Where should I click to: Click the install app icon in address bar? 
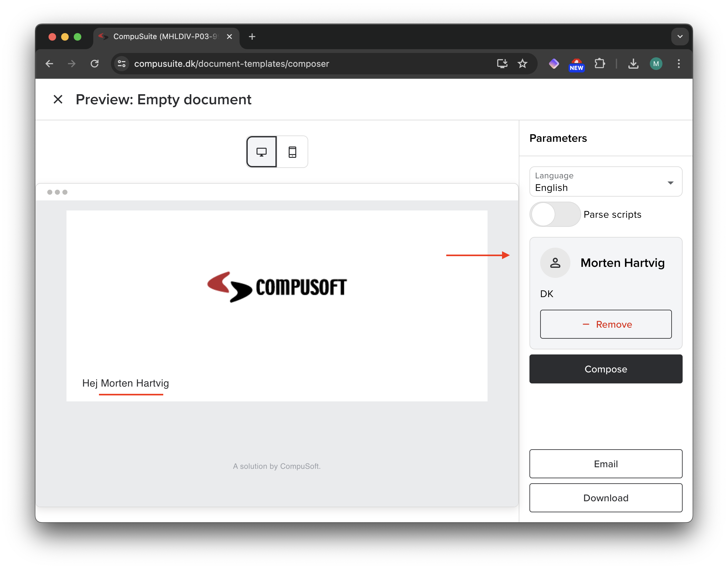click(x=502, y=64)
